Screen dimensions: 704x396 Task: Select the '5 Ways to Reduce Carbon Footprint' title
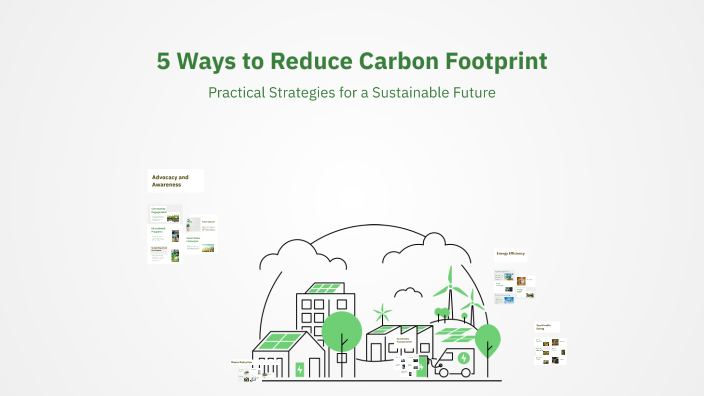click(352, 61)
